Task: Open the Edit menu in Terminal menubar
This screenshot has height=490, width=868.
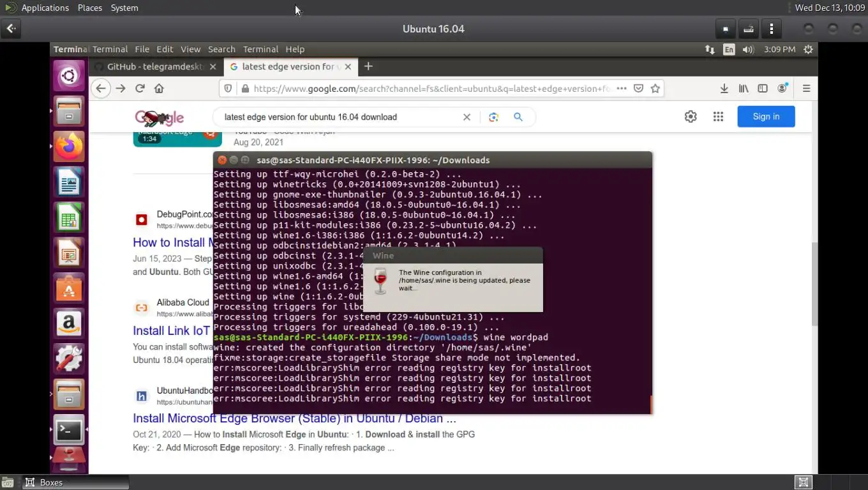Action: (x=165, y=49)
